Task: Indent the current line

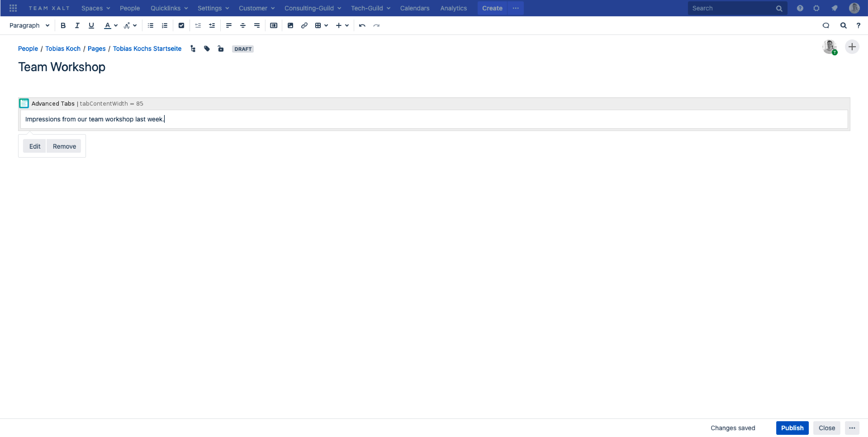Action: click(x=212, y=25)
